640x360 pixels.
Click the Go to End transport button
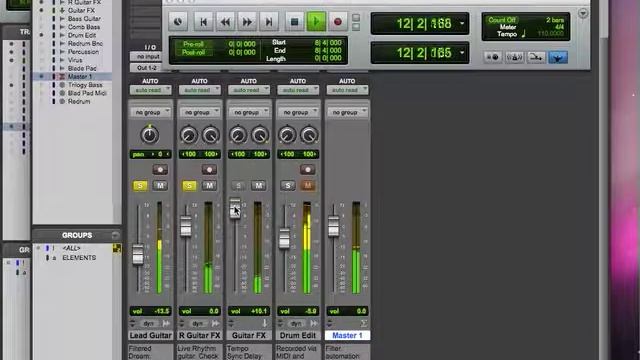click(269, 22)
